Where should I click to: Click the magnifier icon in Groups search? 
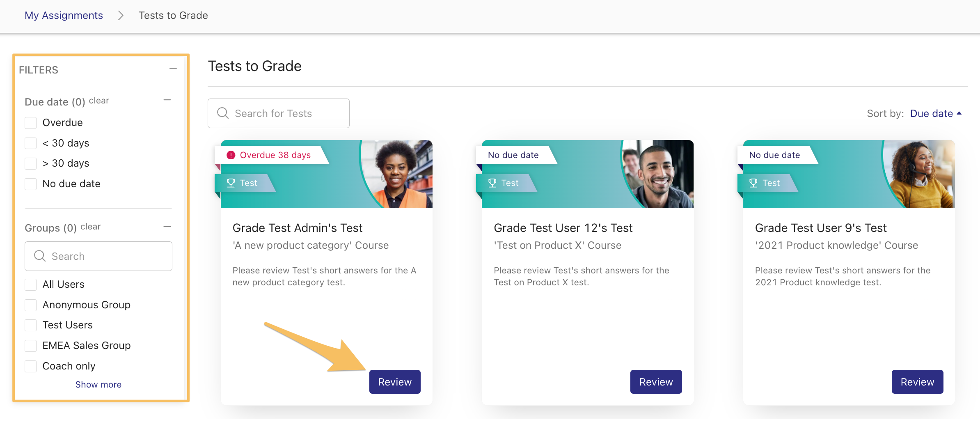point(40,256)
